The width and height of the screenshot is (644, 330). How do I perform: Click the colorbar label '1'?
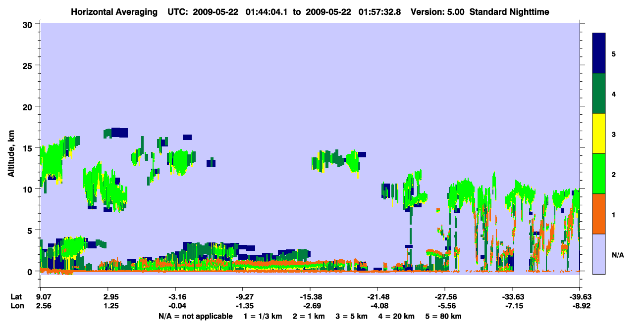pos(614,214)
